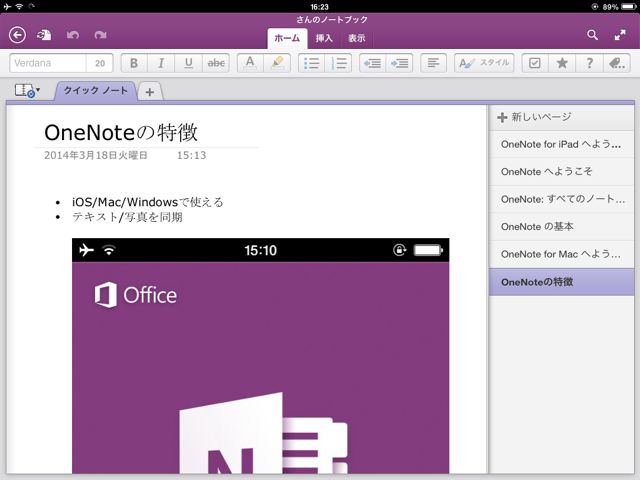
Task: Select the Verdana font name field
Action: point(48,63)
